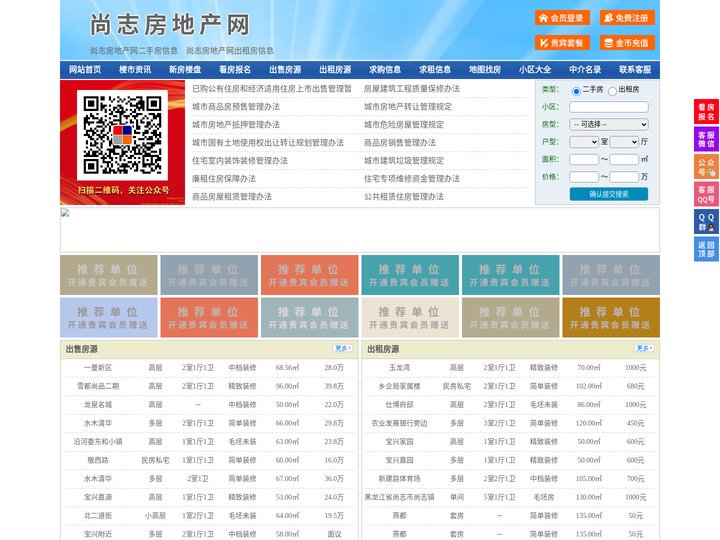
Task: Click the 会员登录 button
Action: [x=562, y=18]
